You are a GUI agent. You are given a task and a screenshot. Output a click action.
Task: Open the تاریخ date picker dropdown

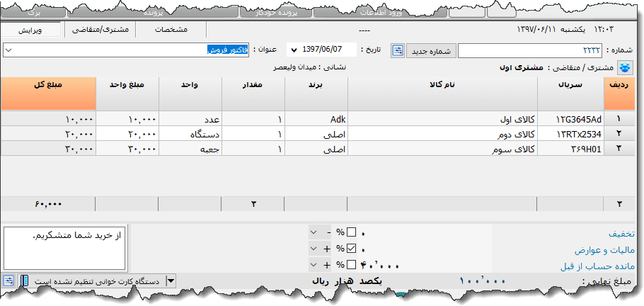click(x=293, y=50)
